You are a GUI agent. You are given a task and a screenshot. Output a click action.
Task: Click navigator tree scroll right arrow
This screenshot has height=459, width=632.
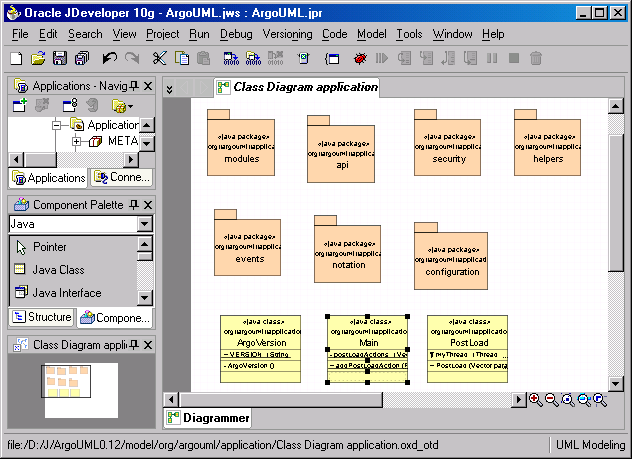(131, 160)
